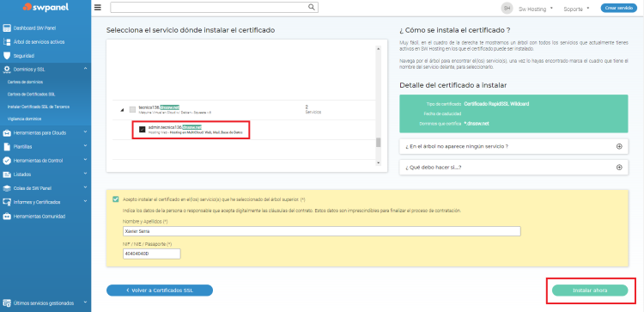The width and height of the screenshot is (644, 312).
Task: Click Volver a Certificados SSL button
Action: [x=160, y=291]
